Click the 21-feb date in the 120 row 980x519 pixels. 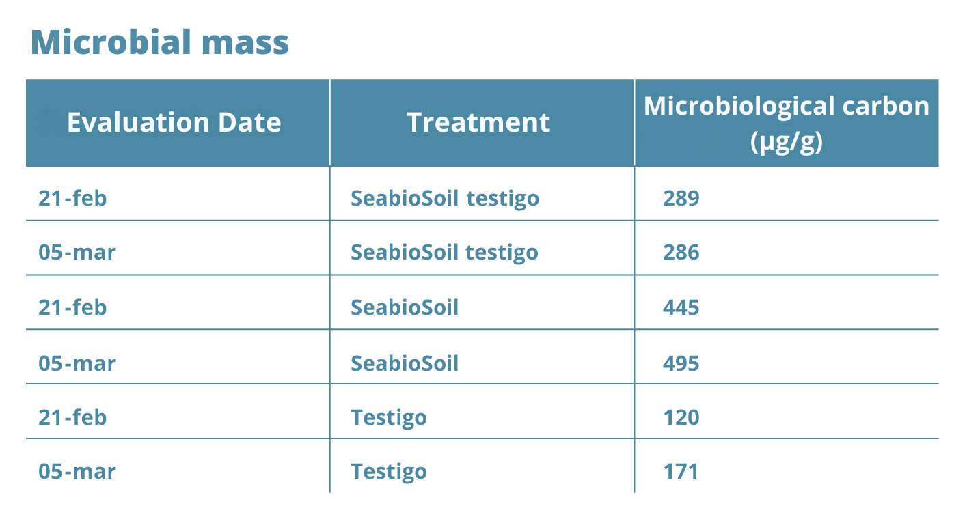[x=72, y=417]
